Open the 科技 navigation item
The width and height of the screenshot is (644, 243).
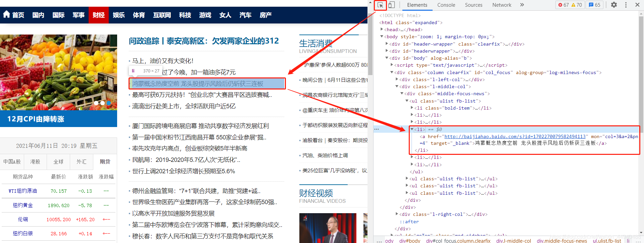(185, 15)
